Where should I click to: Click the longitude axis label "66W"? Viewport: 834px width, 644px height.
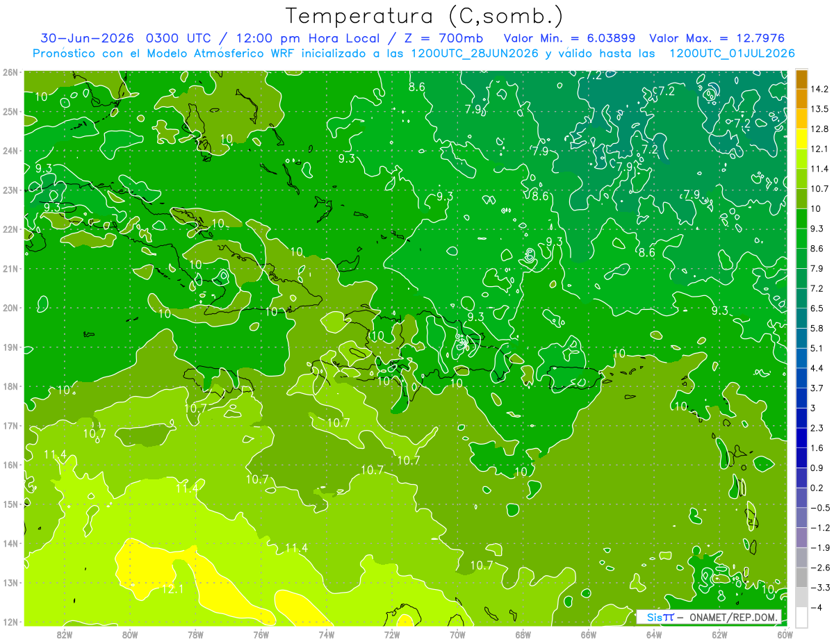pos(589,634)
